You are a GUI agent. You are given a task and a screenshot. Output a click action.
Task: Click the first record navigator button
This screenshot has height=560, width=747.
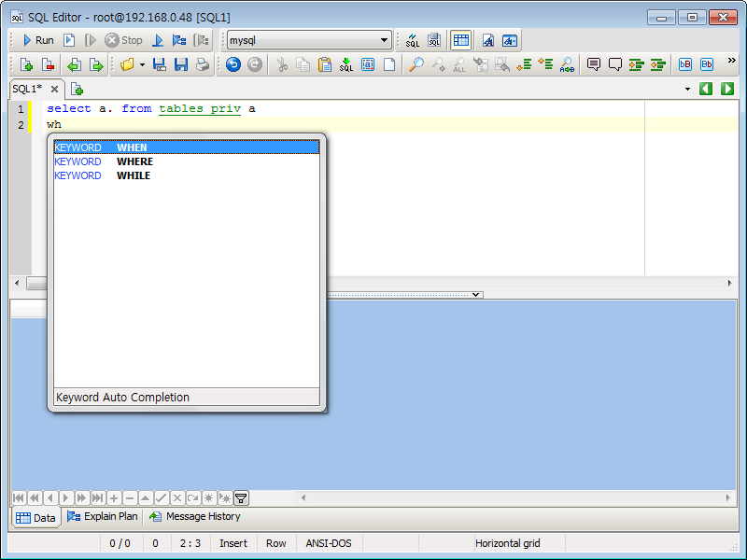pyautogui.click(x=19, y=498)
